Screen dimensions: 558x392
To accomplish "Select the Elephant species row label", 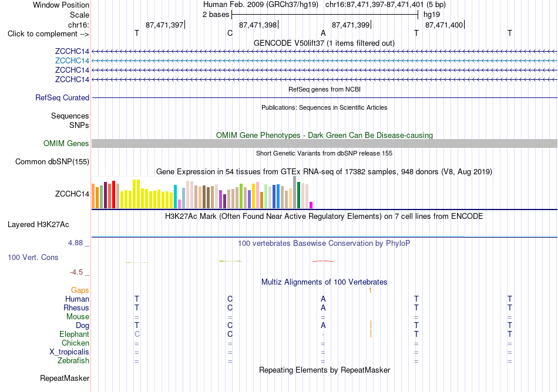I will (x=74, y=334).
